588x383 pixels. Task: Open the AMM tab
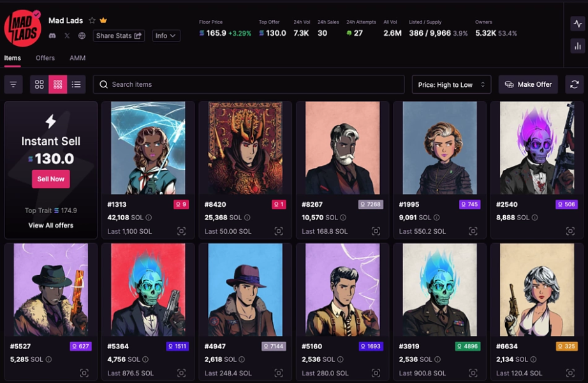pyautogui.click(x=78, y=58)
